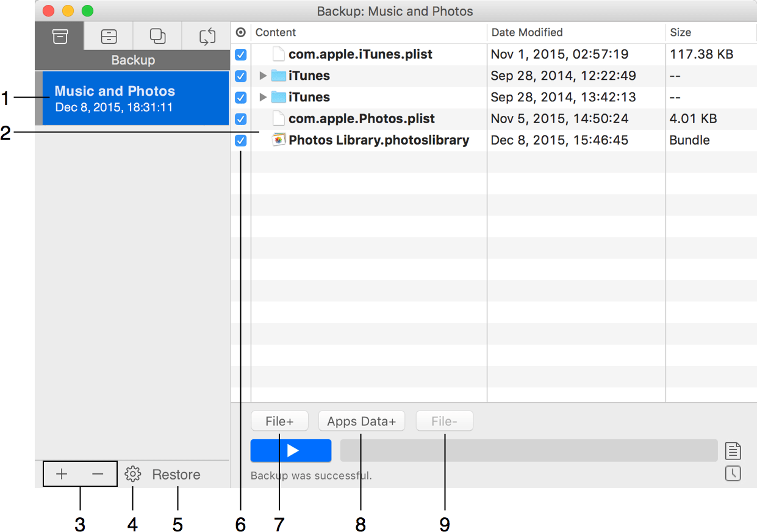Click the 'Backup was successful.' status text
Image resolution: width=757 pixels, height=532 pixels.
click(x=311, y=475)
